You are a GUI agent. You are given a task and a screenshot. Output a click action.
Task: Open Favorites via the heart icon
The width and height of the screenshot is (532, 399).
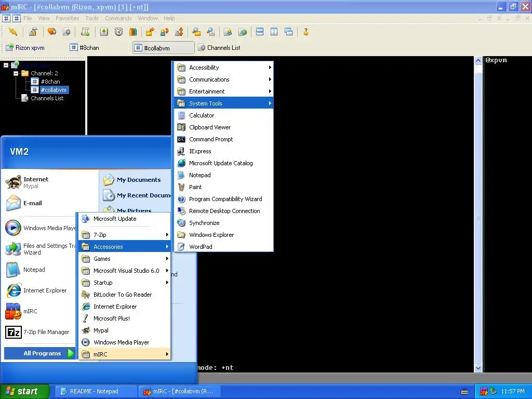pos(52,32)
